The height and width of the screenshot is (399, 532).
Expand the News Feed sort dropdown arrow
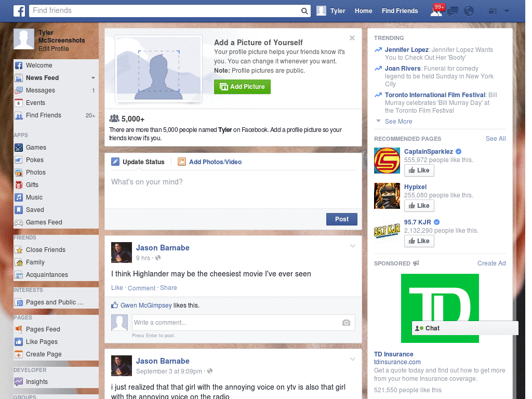pos(93,78)
